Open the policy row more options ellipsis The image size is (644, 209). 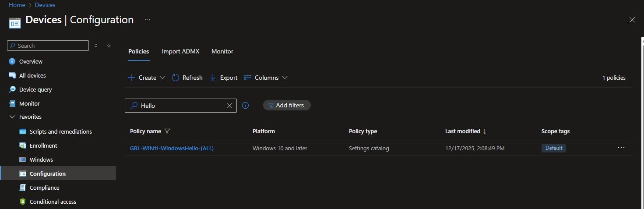(621, 148)
